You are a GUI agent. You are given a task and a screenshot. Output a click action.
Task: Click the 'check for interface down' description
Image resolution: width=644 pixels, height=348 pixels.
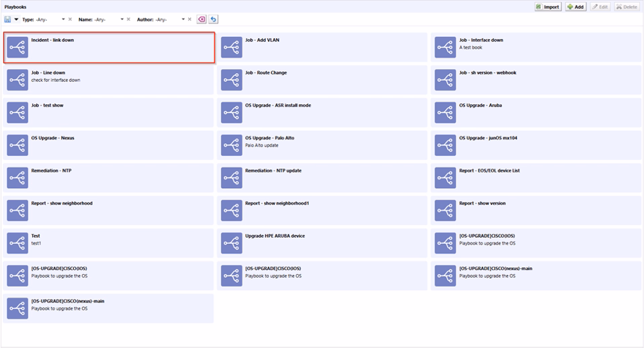(x=56, y=81)
